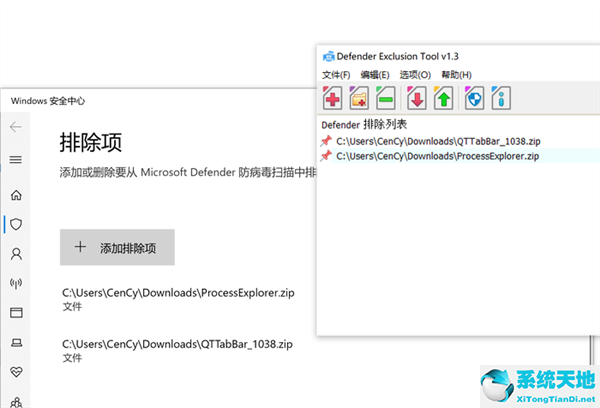Screen dimensions: 600x408
Task: Click pin icon beside QTTabBar_1038.zip entry
Action: coord(326,141)
